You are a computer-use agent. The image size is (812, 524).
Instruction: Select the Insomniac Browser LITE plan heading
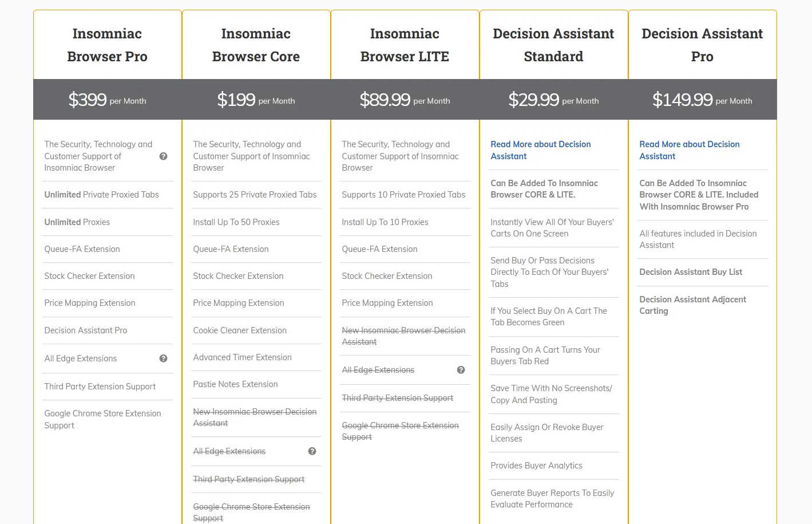pyautogui.click(x=405, y=45)
